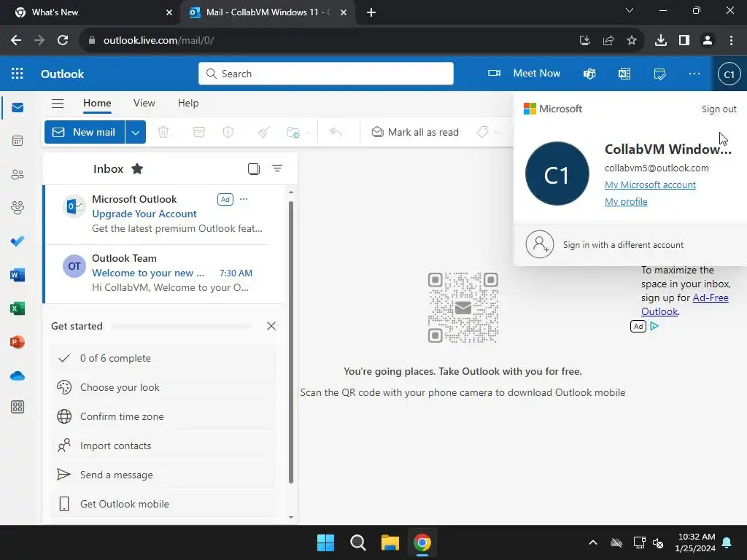Show hidden system tray icons chevron

click(x=593, y=542)
